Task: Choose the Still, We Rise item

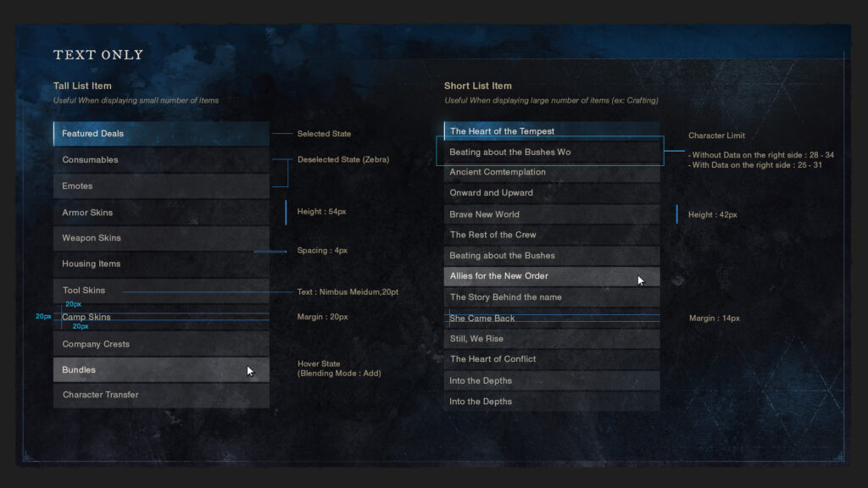Action: (x=552, y=339)
